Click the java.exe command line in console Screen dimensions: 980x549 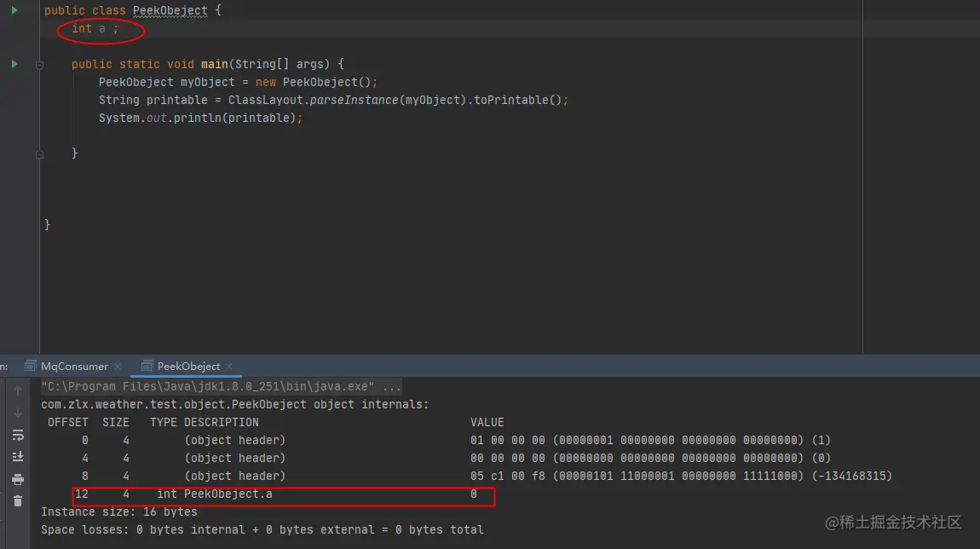(x=222, y=386)
